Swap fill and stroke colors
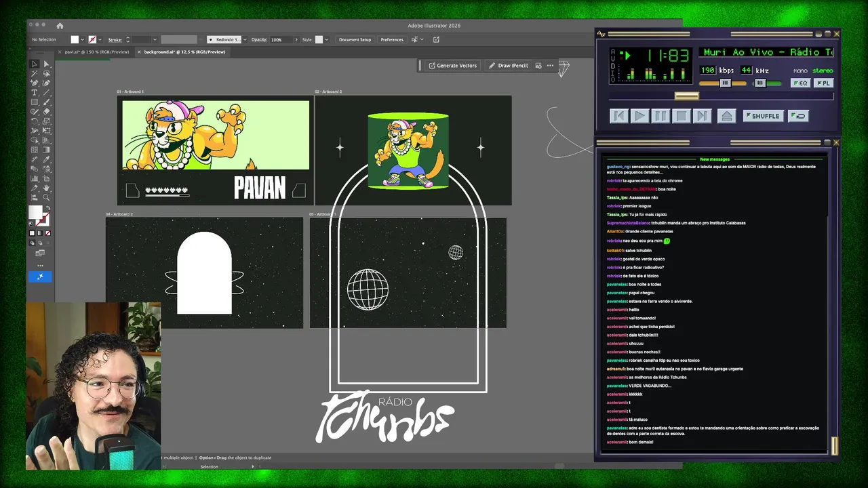Image resolution: width=868 pixels, height=488 pixels. 48,207
